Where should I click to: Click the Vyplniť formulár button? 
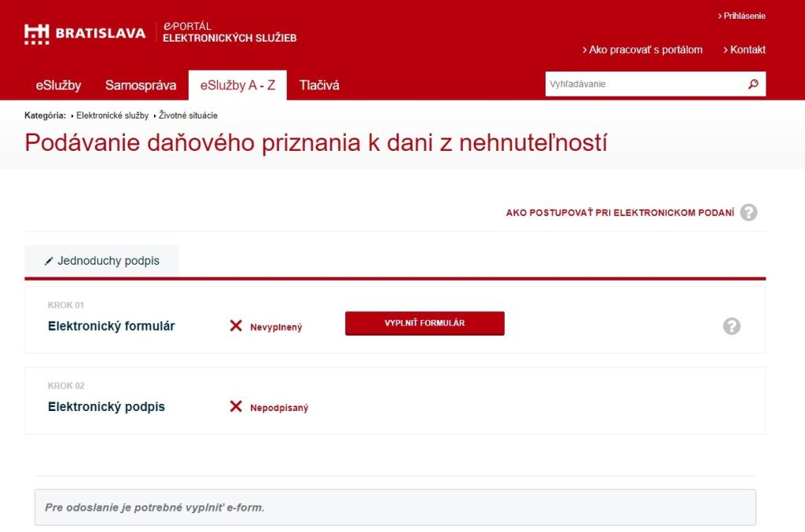pyautogui.click(x=425, y=323)
